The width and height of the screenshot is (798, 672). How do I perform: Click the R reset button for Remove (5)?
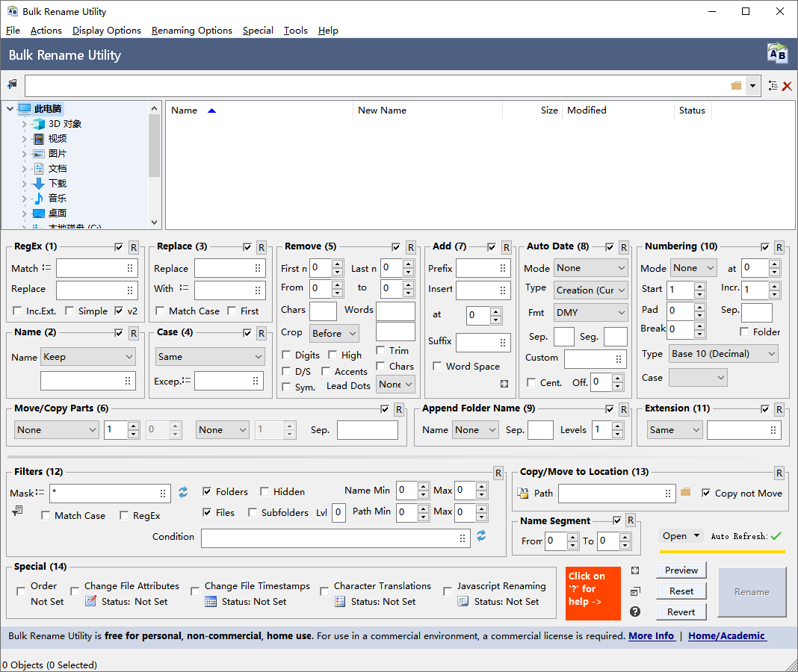[411, 247]
